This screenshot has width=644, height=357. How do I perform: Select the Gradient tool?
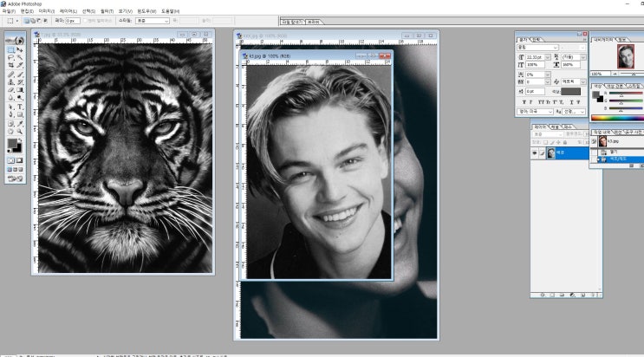pos(20,90)
